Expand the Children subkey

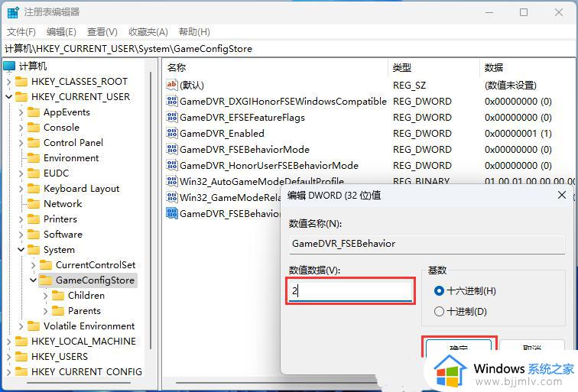45,296
